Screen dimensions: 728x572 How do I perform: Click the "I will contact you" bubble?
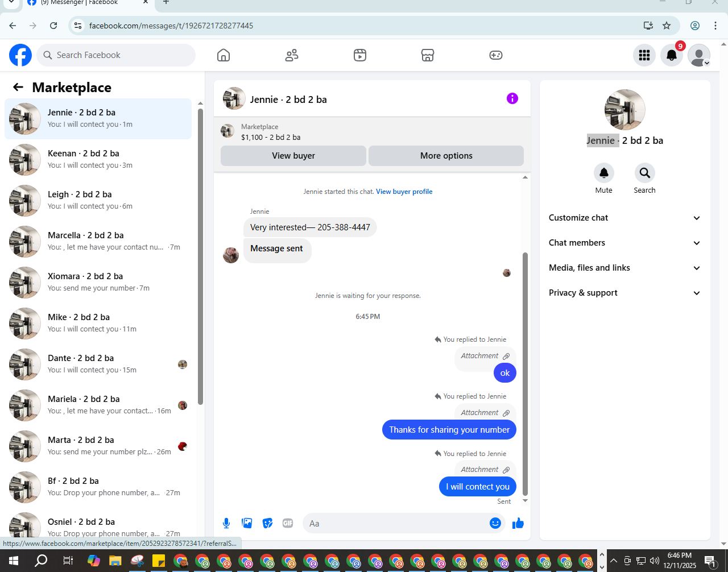click(478, 487)
